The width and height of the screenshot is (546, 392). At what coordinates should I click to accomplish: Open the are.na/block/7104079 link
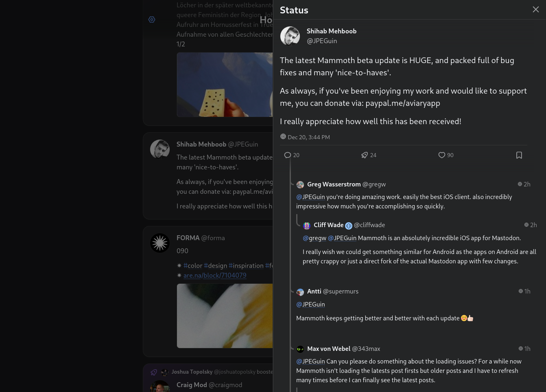[215, 275]
